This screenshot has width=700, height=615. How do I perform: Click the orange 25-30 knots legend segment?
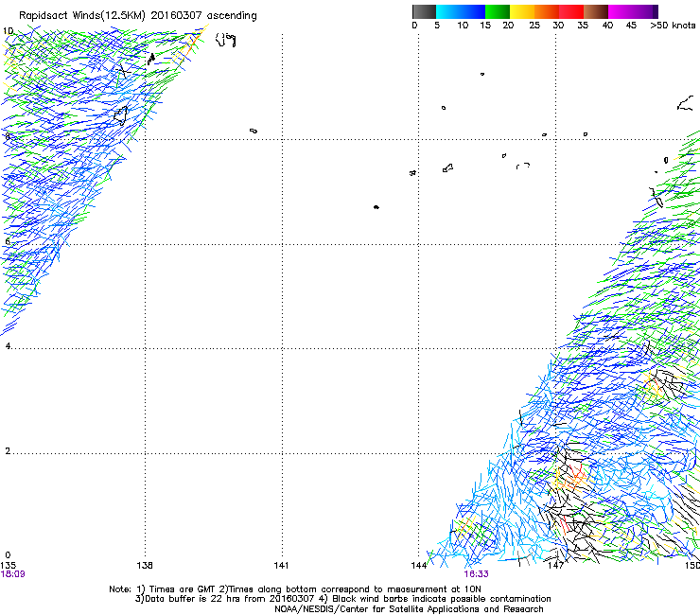(x=547, y=11)
